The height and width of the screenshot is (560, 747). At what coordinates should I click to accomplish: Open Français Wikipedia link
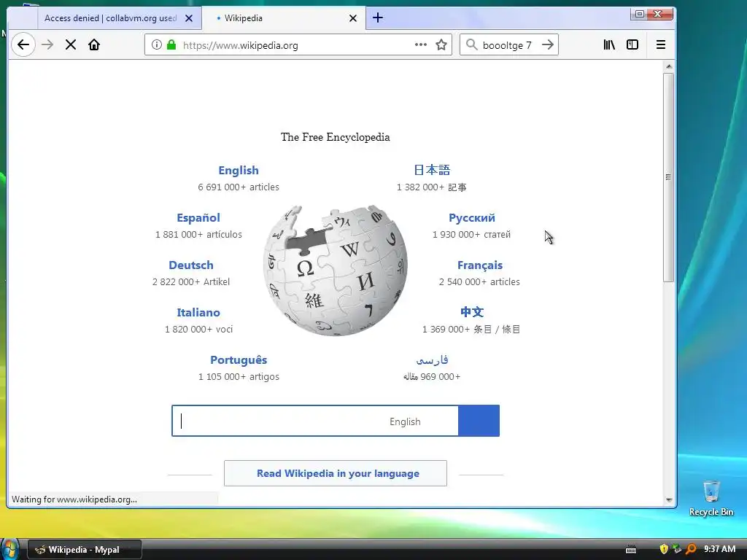point(480,265)
